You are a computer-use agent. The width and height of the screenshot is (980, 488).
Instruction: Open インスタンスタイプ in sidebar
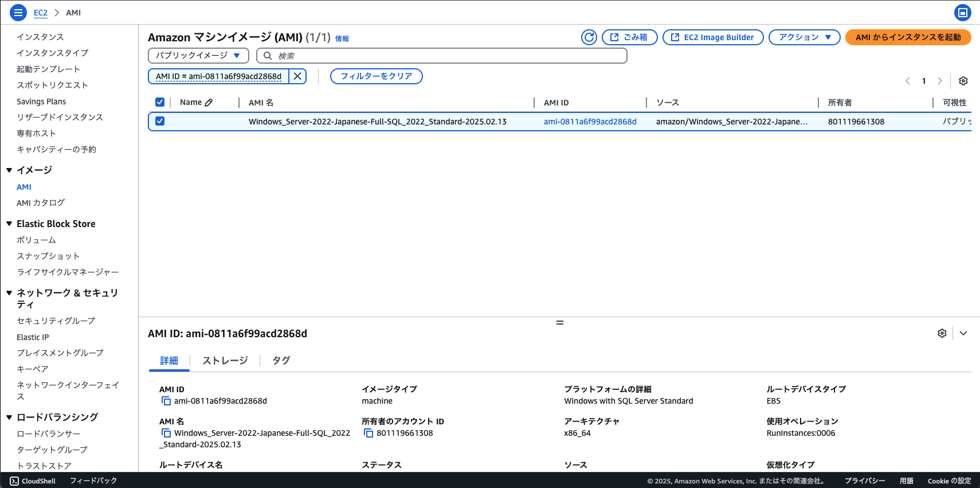point(53,53)
